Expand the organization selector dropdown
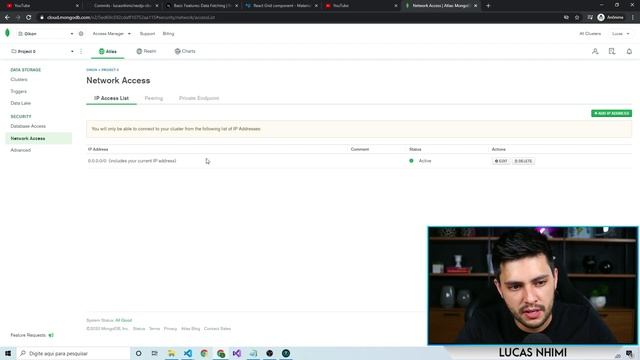Image resolution: width=640 pixels, height=360 pixels. coord(46,33)
